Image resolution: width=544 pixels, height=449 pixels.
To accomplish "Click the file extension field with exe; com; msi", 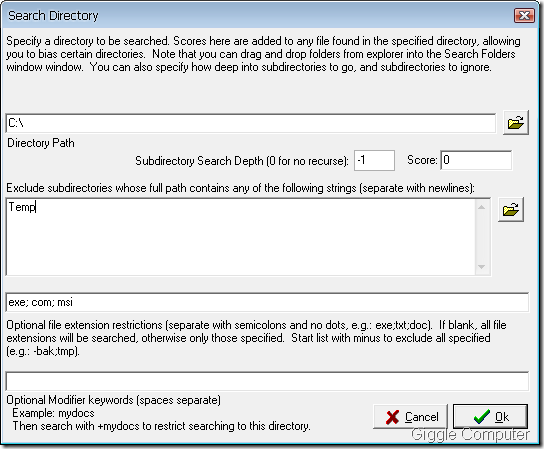I will [267, 302].
